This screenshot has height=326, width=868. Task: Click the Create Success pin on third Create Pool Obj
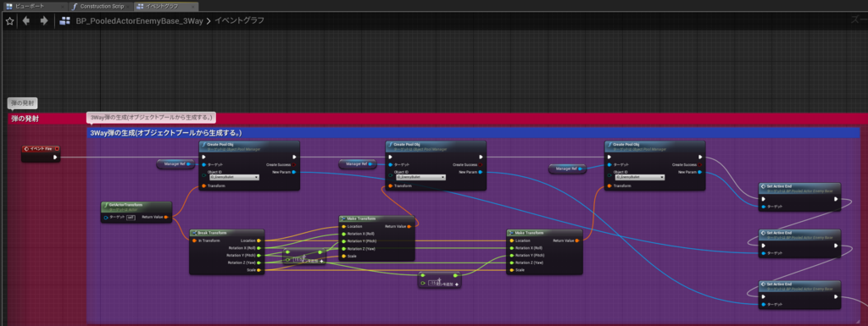pyautogui.click(x=699, y=164)
